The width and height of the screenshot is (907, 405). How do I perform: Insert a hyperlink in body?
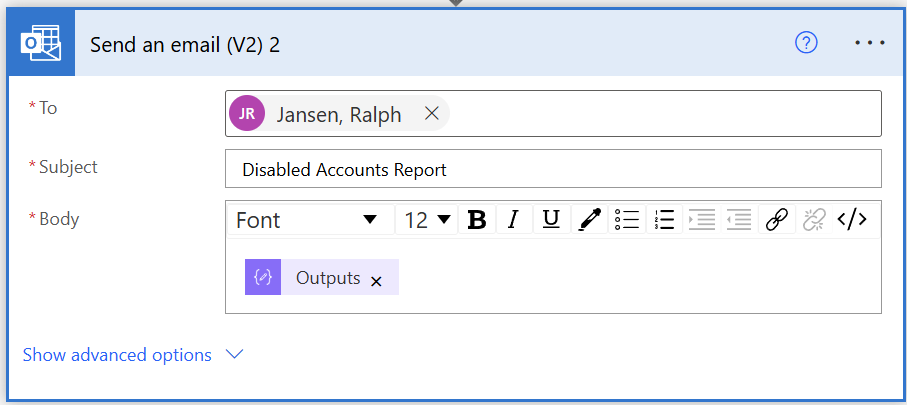coord(776,220)
